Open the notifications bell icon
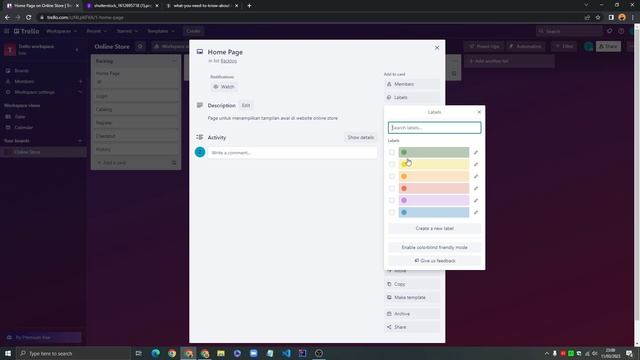The height and width of the screenshot is (360, 640). (x=609, y=31)
